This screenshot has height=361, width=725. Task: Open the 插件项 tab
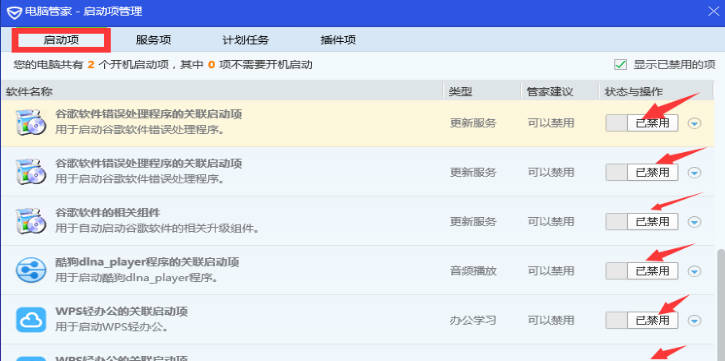point(338,40)
